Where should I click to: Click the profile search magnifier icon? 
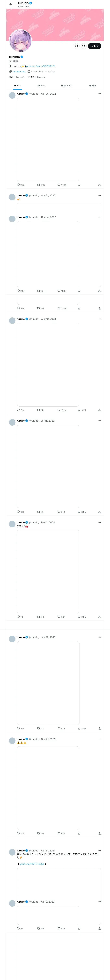click(x=84, y=46)
